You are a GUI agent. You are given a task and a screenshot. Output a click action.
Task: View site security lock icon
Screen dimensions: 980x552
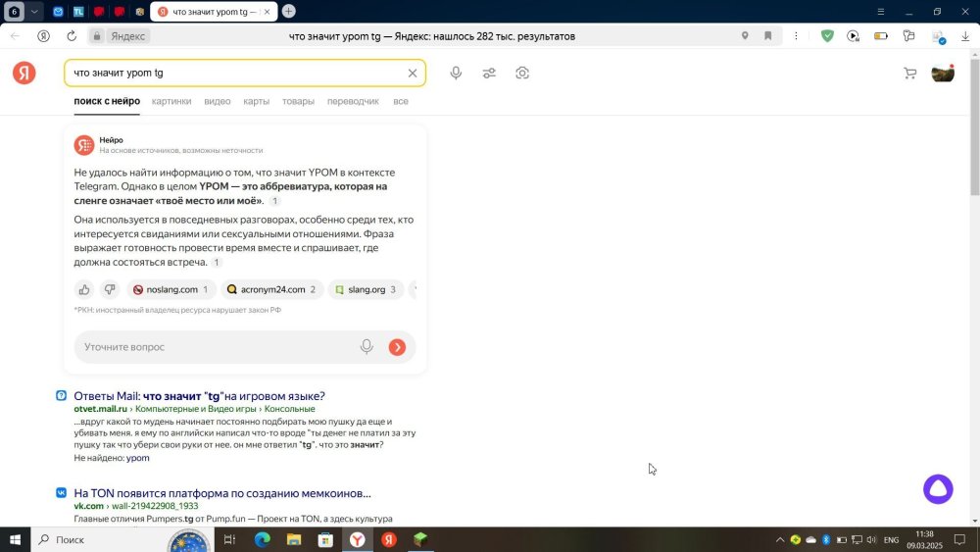click(x=97, y=36)
